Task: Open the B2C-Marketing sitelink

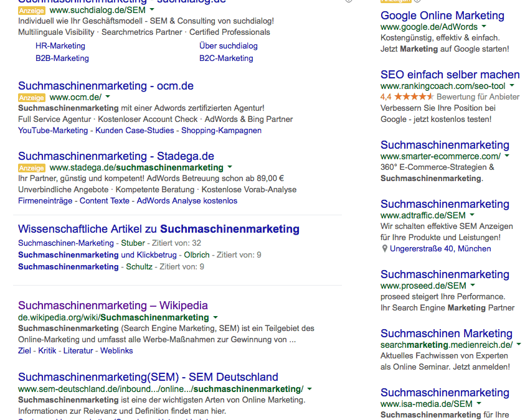Action: pyautogui.click(x=226, y=58)
